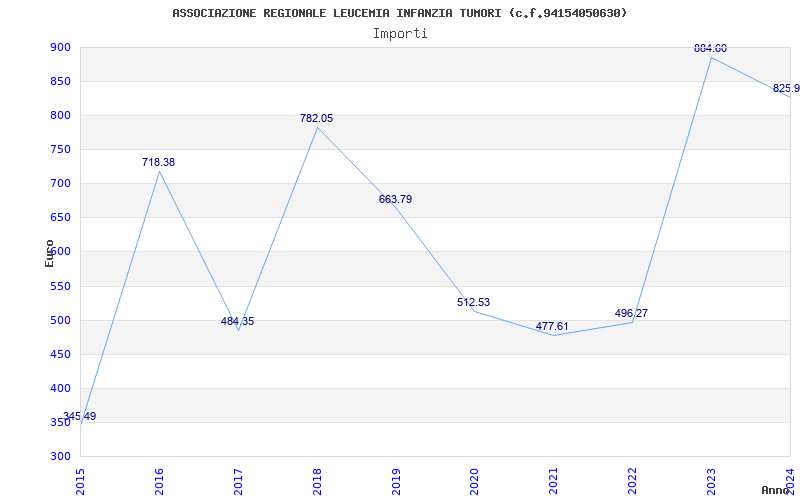Select the 850 y-axis tick label

click(x=60, y=82)
